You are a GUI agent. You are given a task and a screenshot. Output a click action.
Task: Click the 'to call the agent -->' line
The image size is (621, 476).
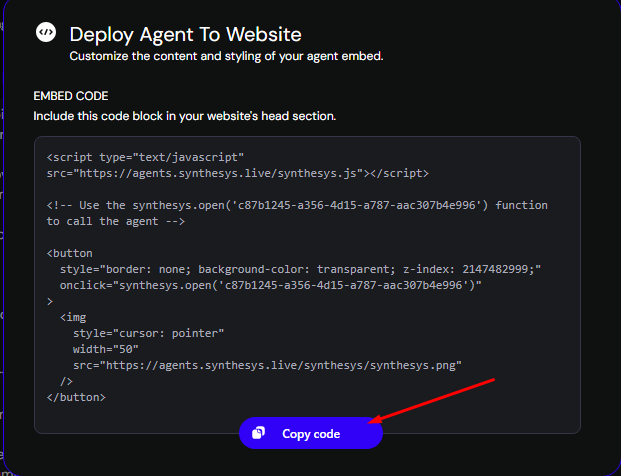click(116, 221)
